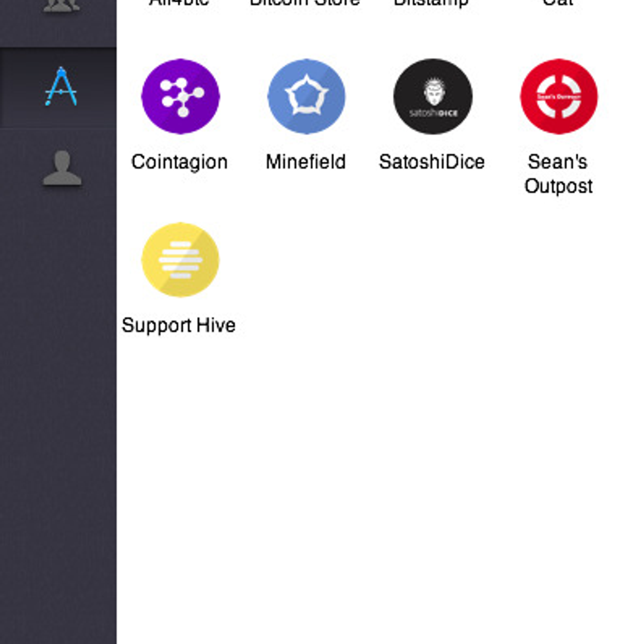Select the Apps compass icon in sidebar
Screen dimensions: 644x644
61,87
